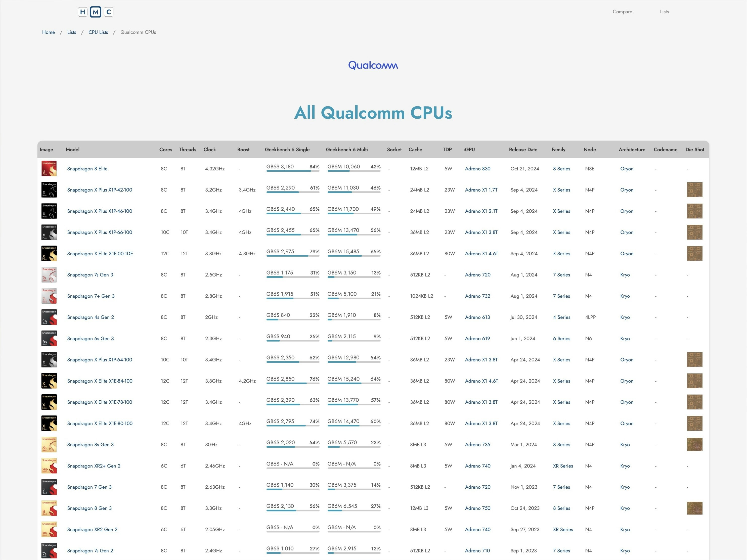The height and width of the screenshot is (560, 747).
Task: Open the Compare menu item
Action: pyautogui.click(x=622, y=12)
